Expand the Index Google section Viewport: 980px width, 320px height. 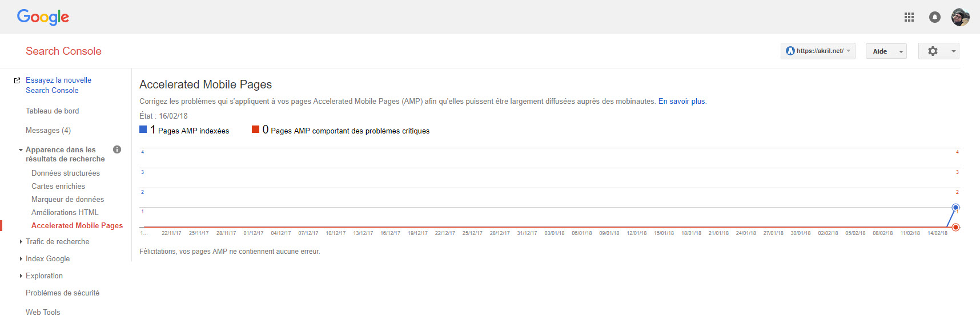point(21,259)
